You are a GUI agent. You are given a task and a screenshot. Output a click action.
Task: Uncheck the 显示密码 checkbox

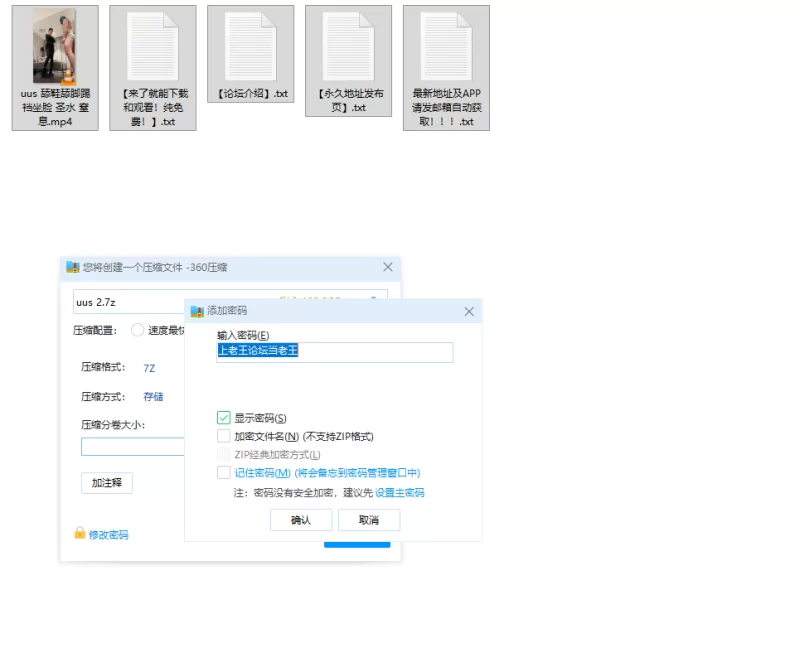click(223, 418)
